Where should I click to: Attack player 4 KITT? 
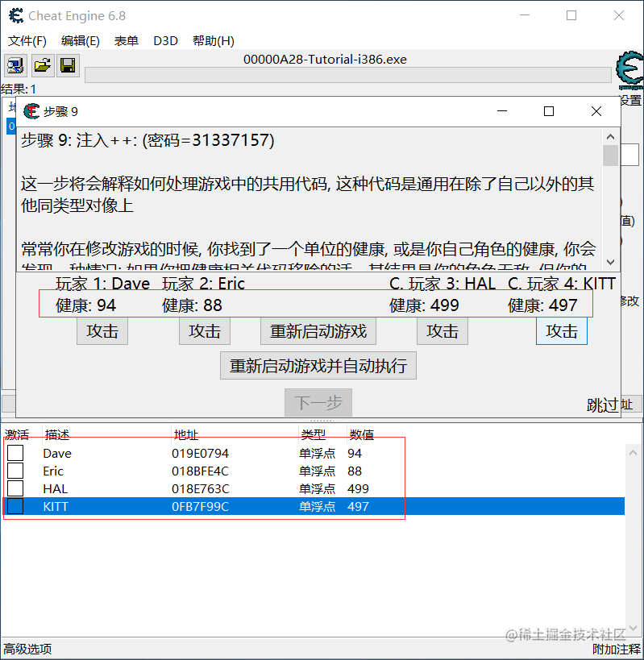pyautogui.click(x=562, y=331)
